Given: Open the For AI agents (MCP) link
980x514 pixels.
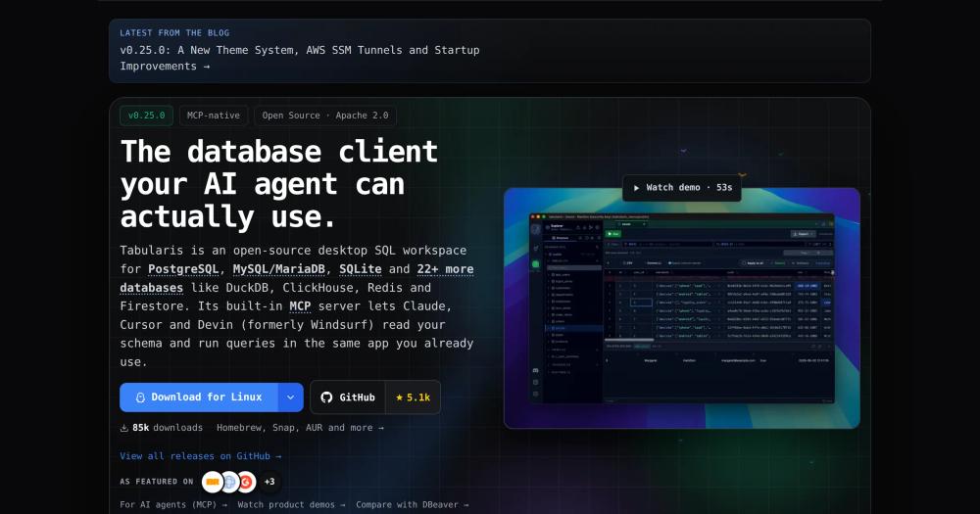Looking at the screenshot, I should (x=173, y=504).
